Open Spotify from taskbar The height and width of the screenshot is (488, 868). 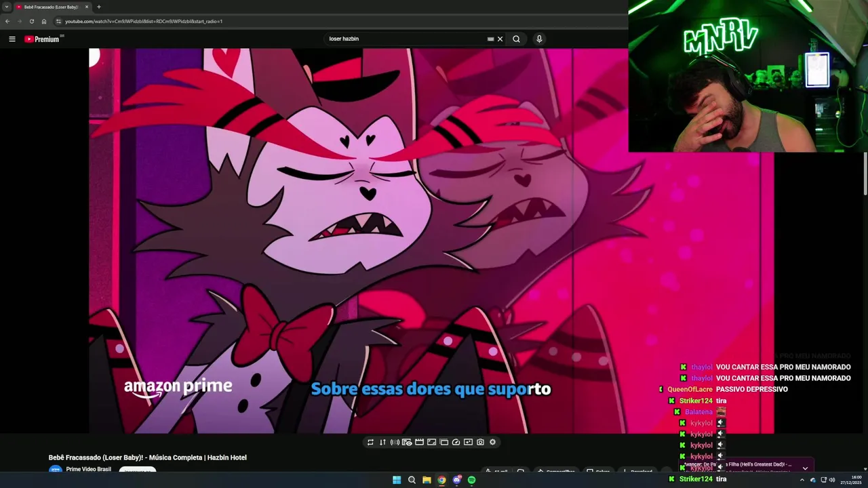(x=471, y=480)
